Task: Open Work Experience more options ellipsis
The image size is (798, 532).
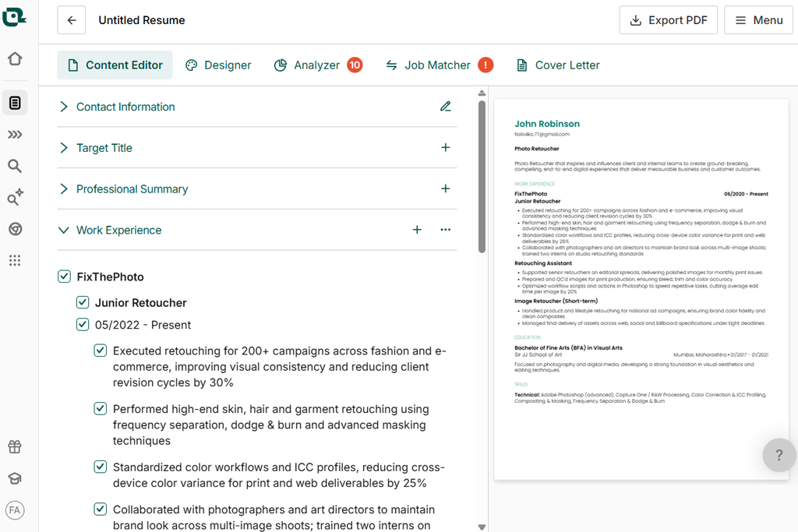Action: [x=445, y=230]
